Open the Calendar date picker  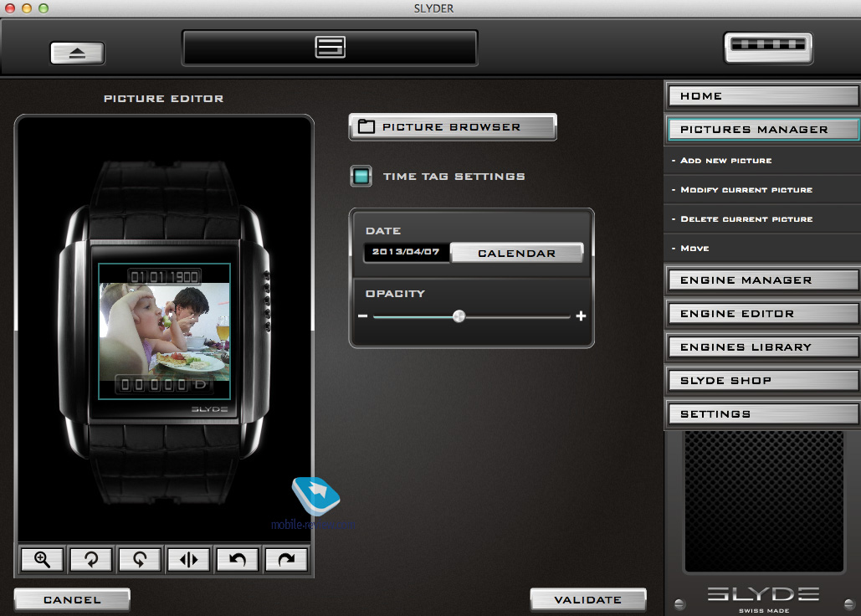[516, 254]
